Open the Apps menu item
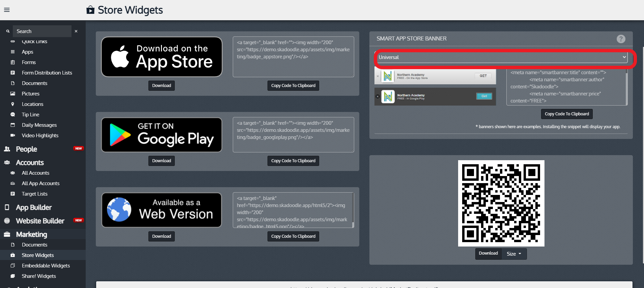This screenshot has height=288, width=644. click(x=27, y=52)
